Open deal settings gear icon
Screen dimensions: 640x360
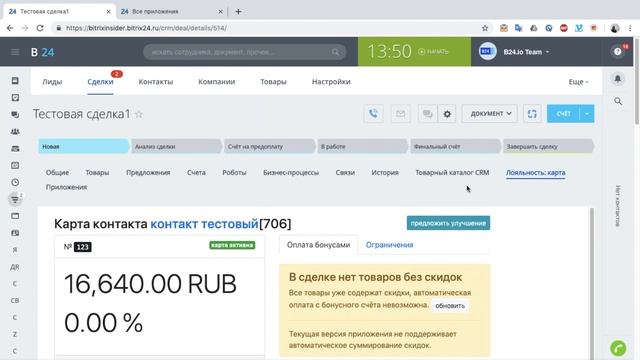point(447,113)
